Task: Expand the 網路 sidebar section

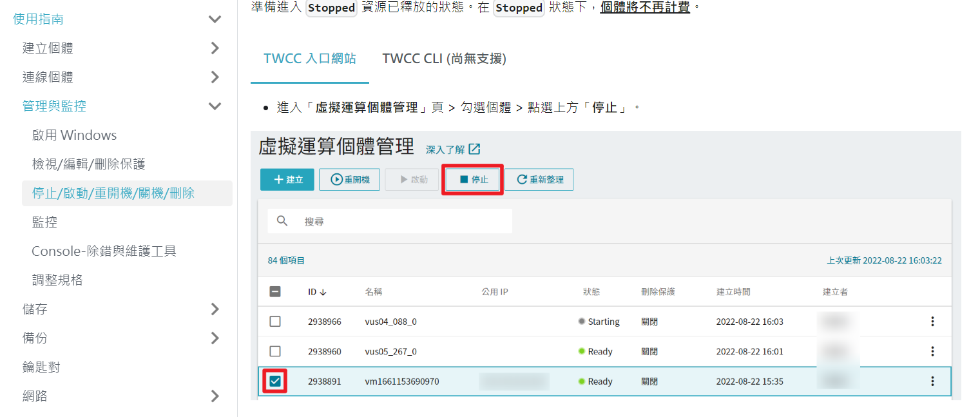Action: click(x=215, y=396)
